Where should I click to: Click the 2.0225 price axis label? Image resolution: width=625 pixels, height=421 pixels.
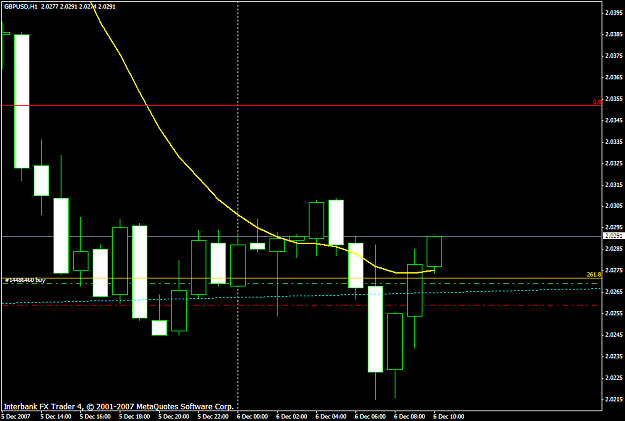pyautogui.click(x=613, y=378)
